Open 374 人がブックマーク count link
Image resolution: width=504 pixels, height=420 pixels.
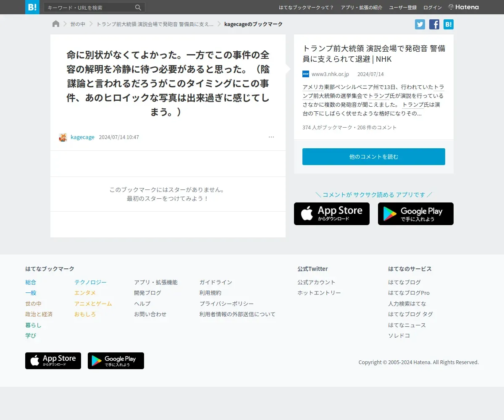click(327, 128)
